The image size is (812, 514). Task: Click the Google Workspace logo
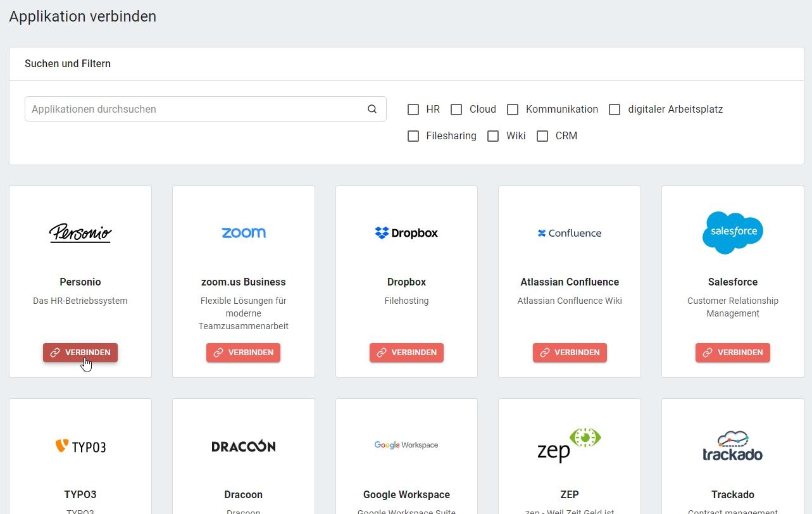(x=406, y=445)
